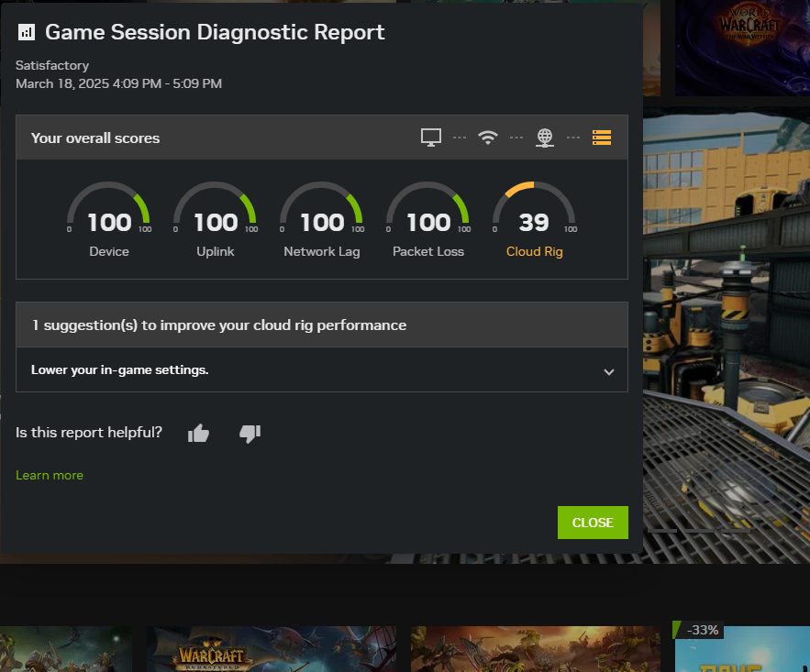Screen dimensions: 810x672
Task: Click the Lower your in-game settings row text
Action: pos(119,369)
